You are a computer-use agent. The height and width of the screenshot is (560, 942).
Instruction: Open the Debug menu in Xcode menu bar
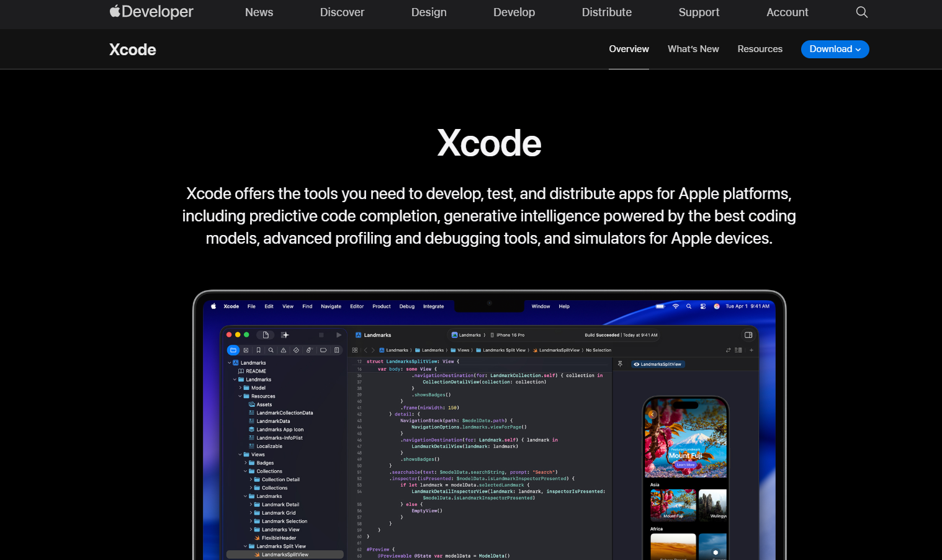pyautogui.click(x=407, y=306)
